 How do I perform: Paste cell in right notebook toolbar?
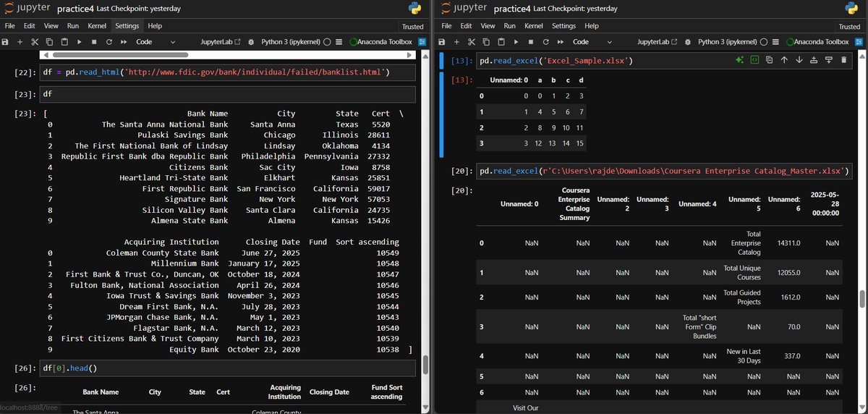pyautogui.click(x=501, y=42)
